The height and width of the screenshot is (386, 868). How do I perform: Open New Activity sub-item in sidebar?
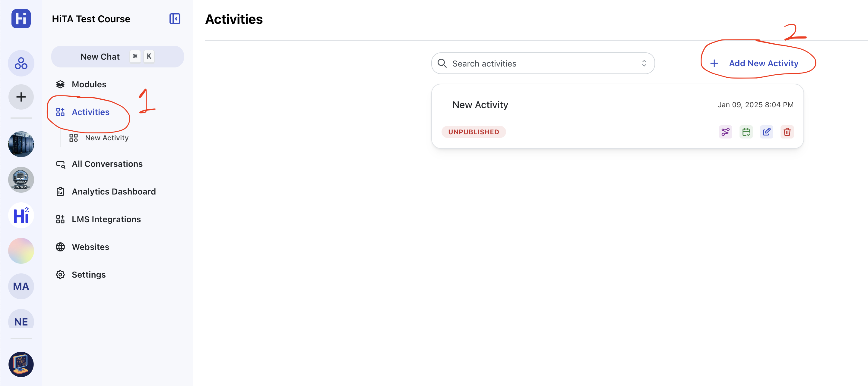106,138
